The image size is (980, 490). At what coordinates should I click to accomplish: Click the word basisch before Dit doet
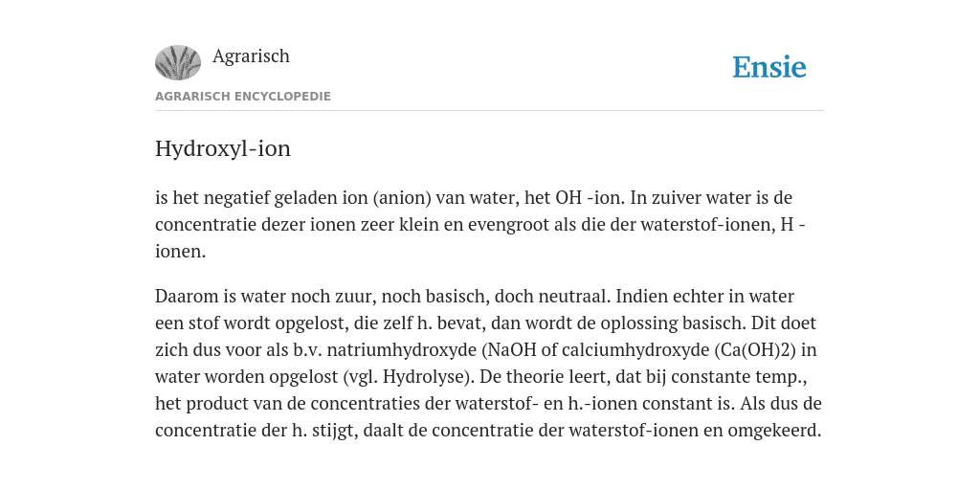715,323
